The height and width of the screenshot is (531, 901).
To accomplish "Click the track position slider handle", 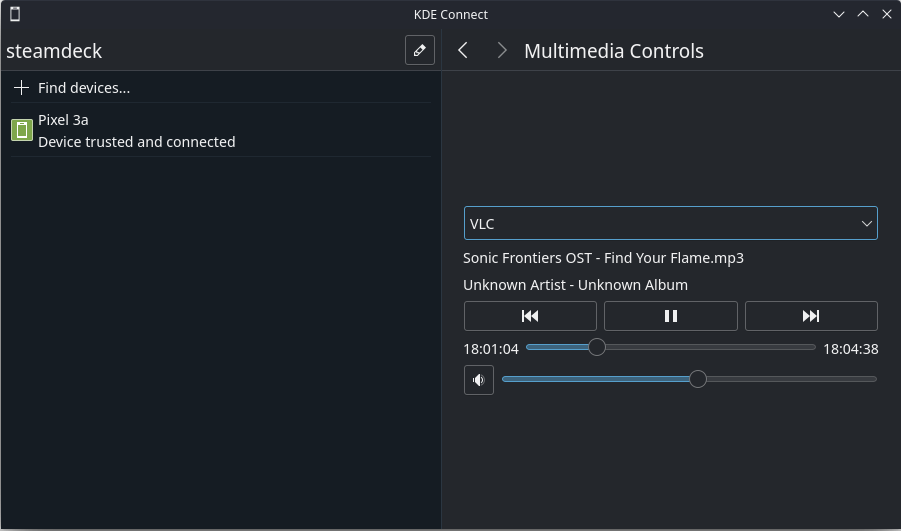I will (x=597, y=347).
